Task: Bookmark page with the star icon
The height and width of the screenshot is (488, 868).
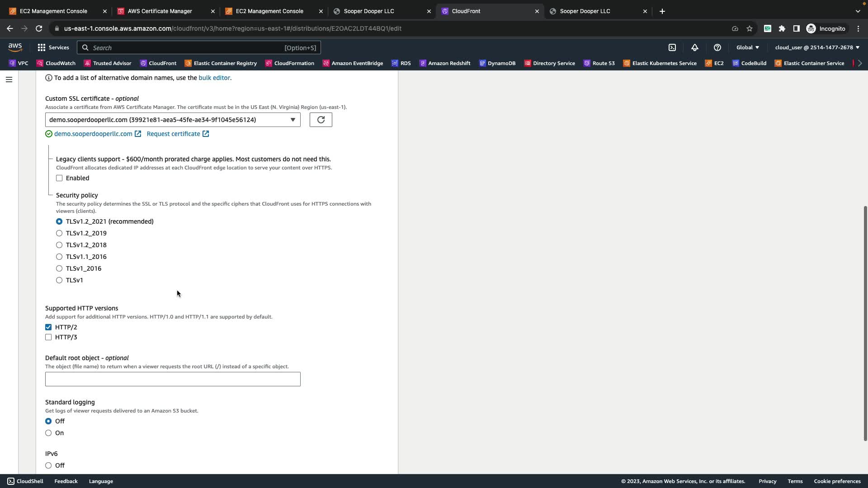Action: tap(750, 28)
